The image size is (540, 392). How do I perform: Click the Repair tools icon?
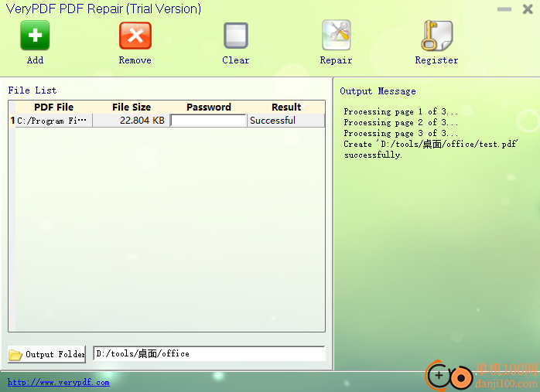click(336, 35)
